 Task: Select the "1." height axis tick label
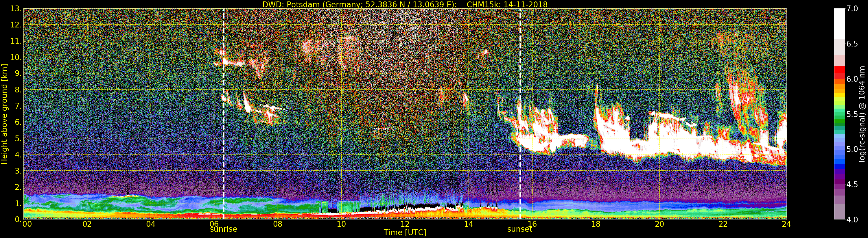tap(18, 203)
